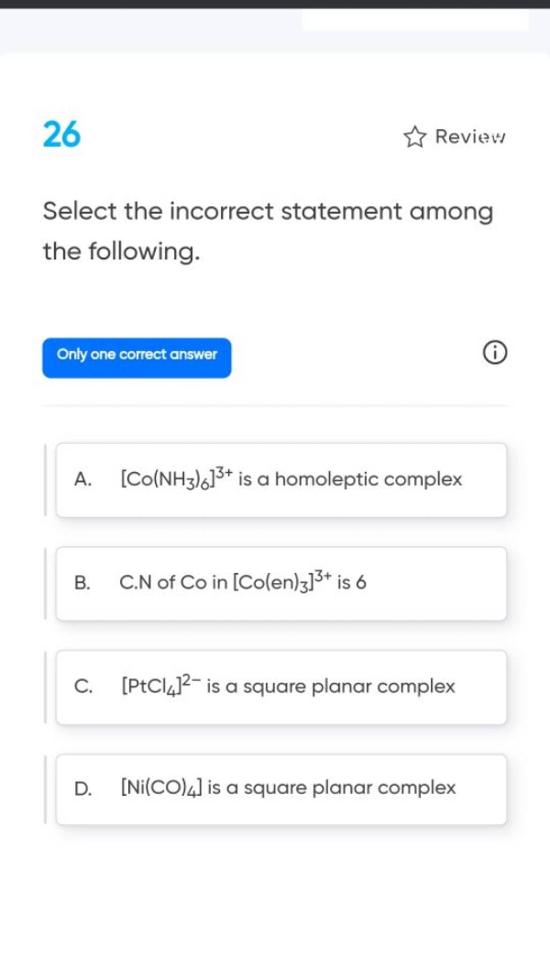Choose option D about [Ni(CO)4]
The image size is (550, 980).
281,789
